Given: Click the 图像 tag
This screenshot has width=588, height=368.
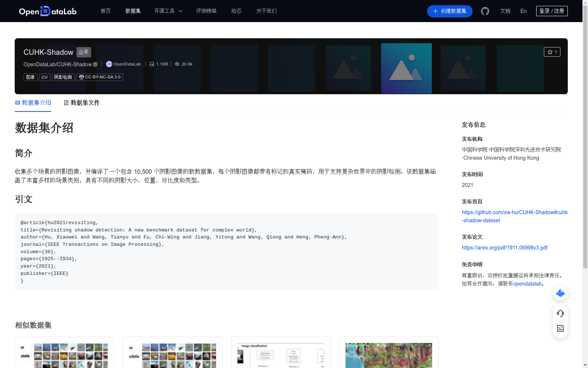Looking at the screenshot, I should tap(31, 77).
